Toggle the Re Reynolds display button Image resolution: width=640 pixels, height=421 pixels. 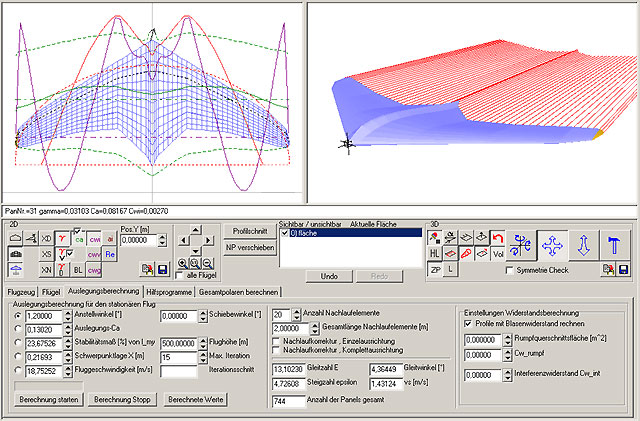point(111,255)
